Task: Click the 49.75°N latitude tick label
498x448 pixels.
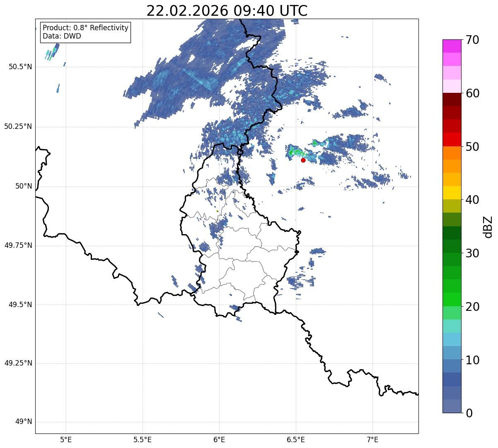Action: click(18, 245)
